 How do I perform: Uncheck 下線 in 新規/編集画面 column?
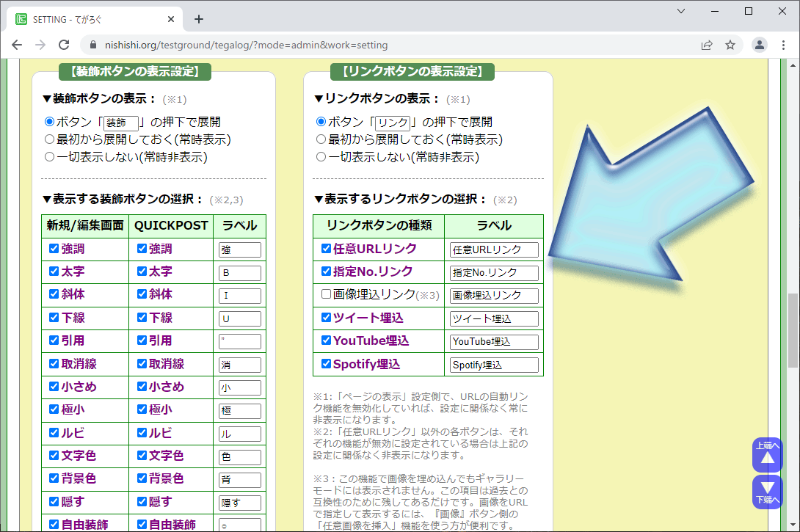(54, 317)
